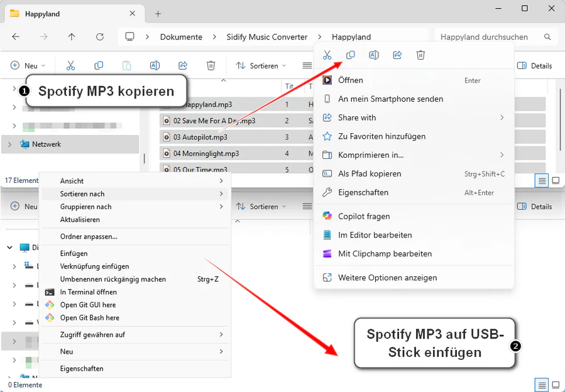The image size is (565, 392).
Task: Go forward with the right arrow
Action: (43, 36)
